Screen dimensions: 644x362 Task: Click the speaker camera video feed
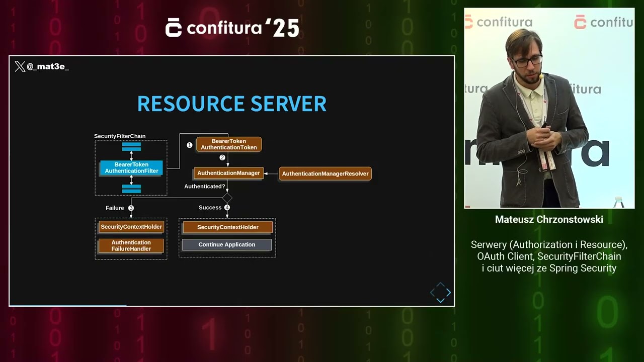tap(549, 108)
